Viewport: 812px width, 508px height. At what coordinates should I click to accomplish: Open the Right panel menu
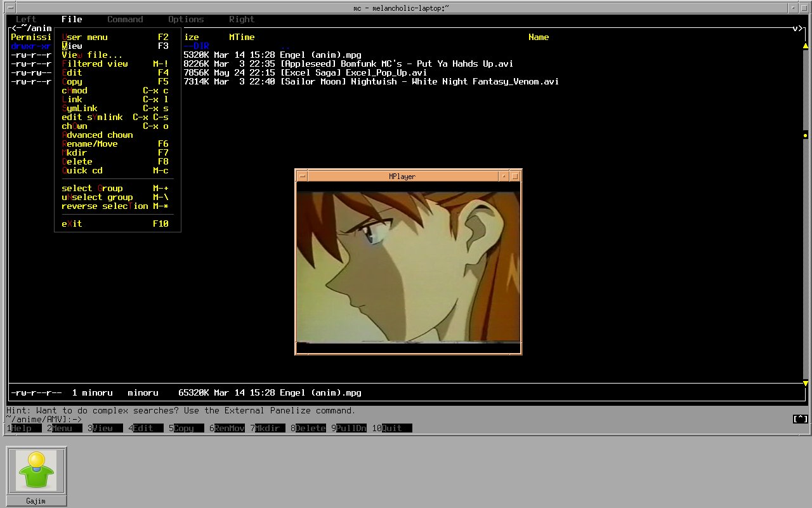(x=242, y=20)
